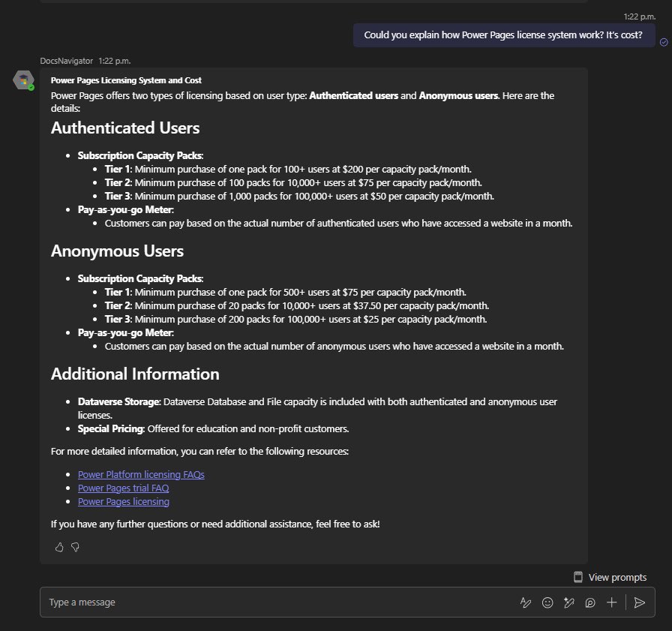Open the Power Pages licensing link
Image resolution: width=672 pixels, height=631 pixels.
point(124,501)
